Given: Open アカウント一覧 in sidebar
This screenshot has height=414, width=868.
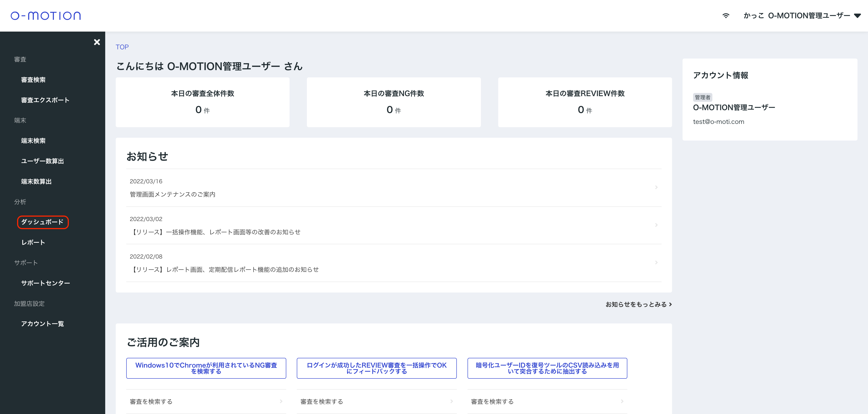Looking at the screenshot, I should [43, 324].
